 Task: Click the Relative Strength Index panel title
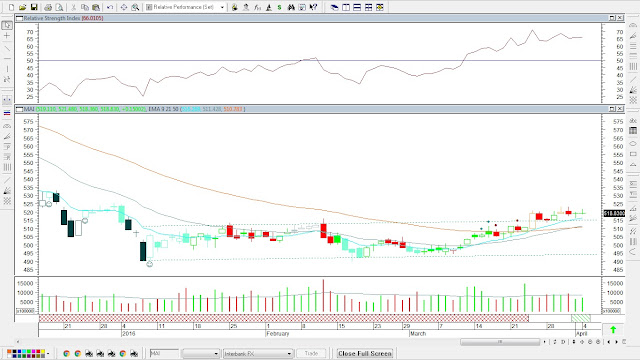(x=63, y=18)
